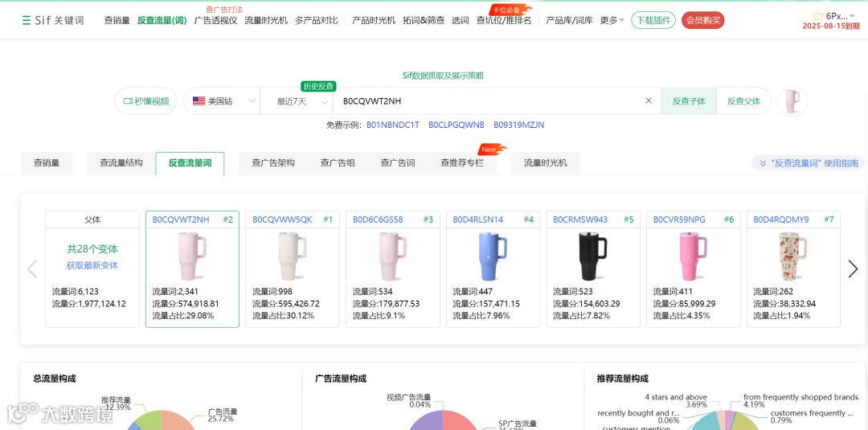Open variant ASIN B0CQVWW5QK link
868x430 pixels.
282,219
